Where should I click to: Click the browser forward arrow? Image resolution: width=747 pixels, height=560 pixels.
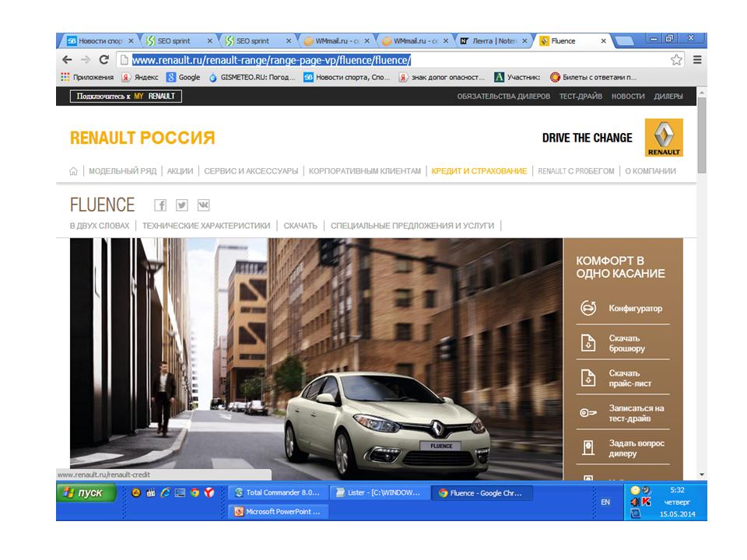[x=86, y=60]
